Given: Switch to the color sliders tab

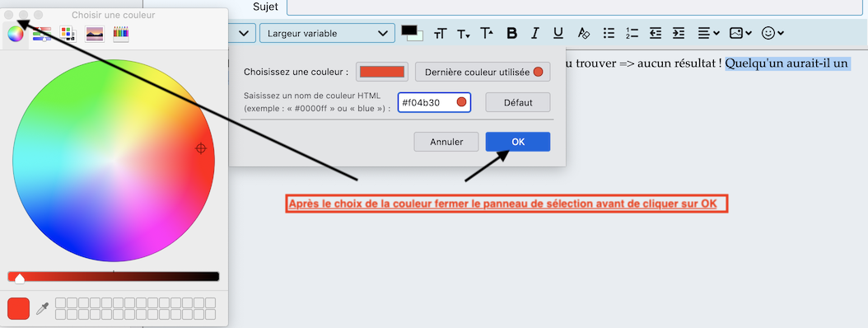Looking at the screenshot, I should coord(41,35).
